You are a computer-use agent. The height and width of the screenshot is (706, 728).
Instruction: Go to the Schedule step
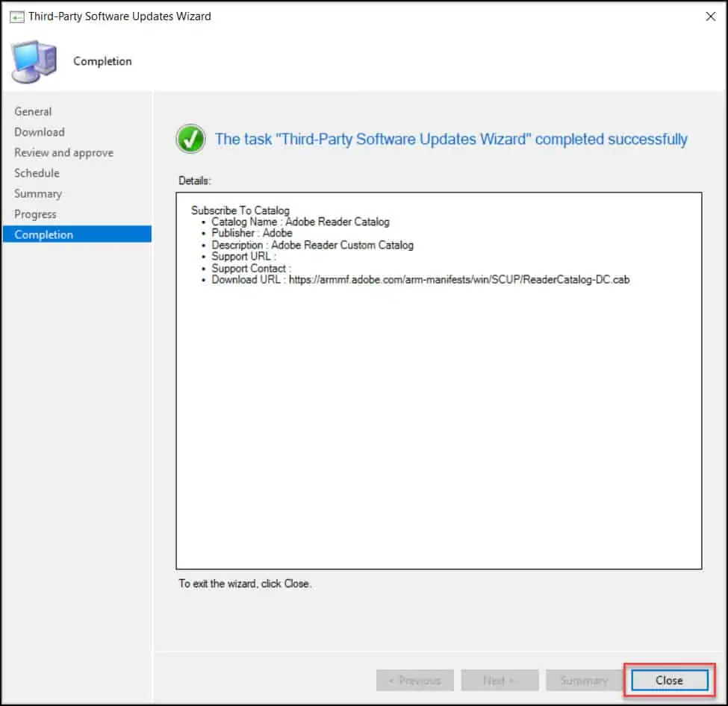[37, 173]
